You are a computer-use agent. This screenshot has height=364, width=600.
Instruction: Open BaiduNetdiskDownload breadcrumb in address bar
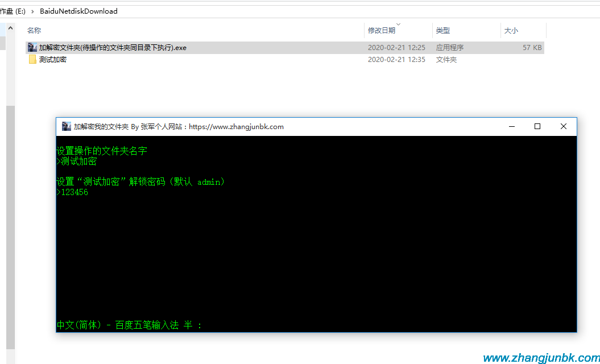click(x=78, y=11)
